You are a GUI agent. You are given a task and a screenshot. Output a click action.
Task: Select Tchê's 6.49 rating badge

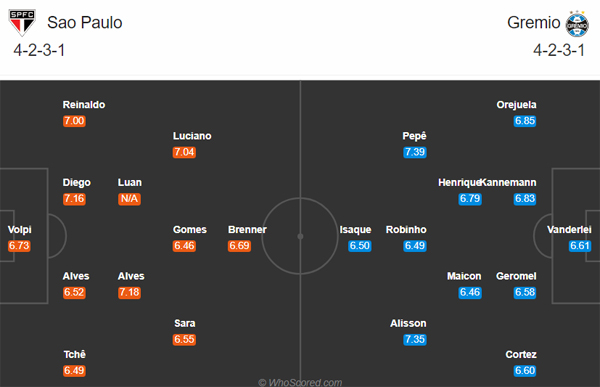point(74,371)
